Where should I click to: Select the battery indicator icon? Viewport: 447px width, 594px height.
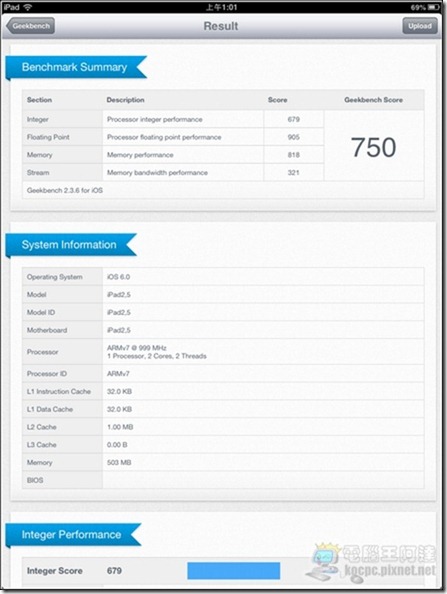click(x=433, y=7)
